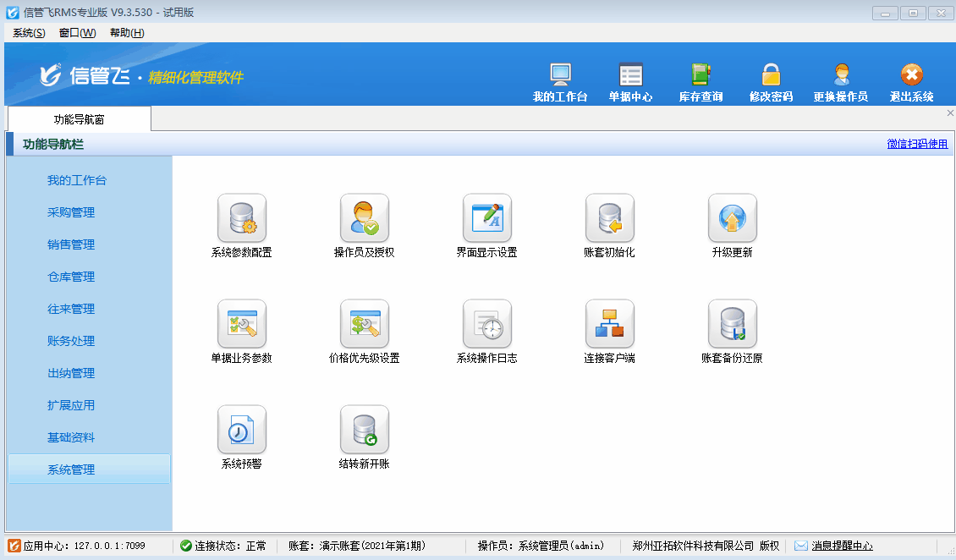Open the 系统(S) menu
This screenshot has height=560, width=956.
tap(29, 33)
